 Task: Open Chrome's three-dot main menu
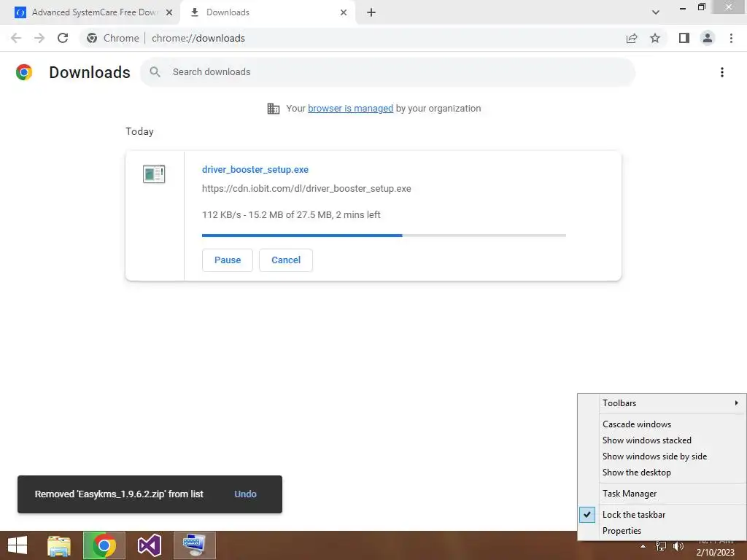731,38
